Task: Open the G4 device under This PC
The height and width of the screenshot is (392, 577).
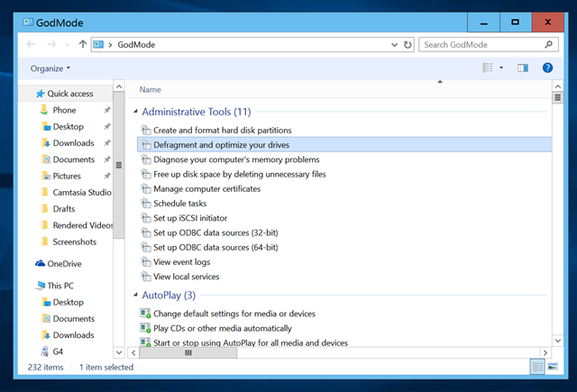Action: [x=52, y=351]
